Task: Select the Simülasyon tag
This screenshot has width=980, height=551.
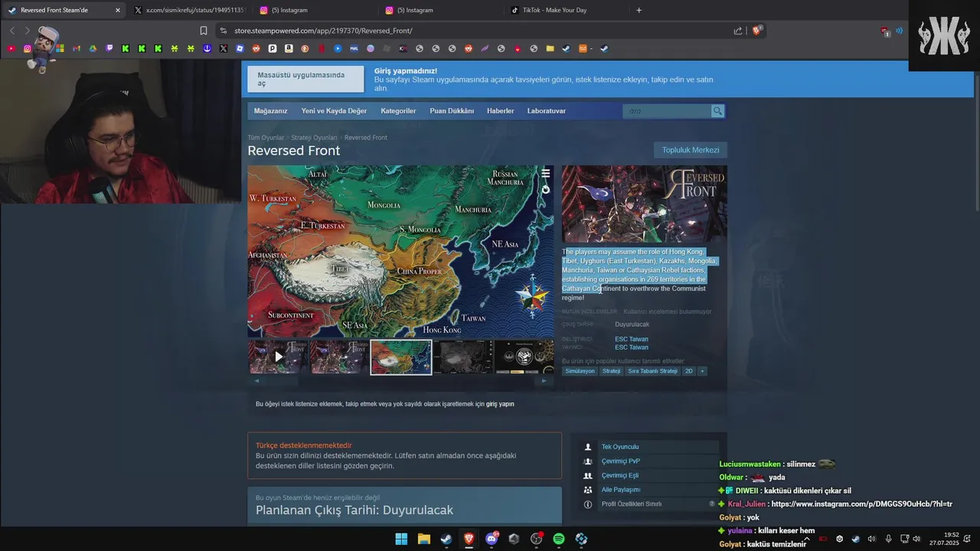Action: (x=580, y=371)
